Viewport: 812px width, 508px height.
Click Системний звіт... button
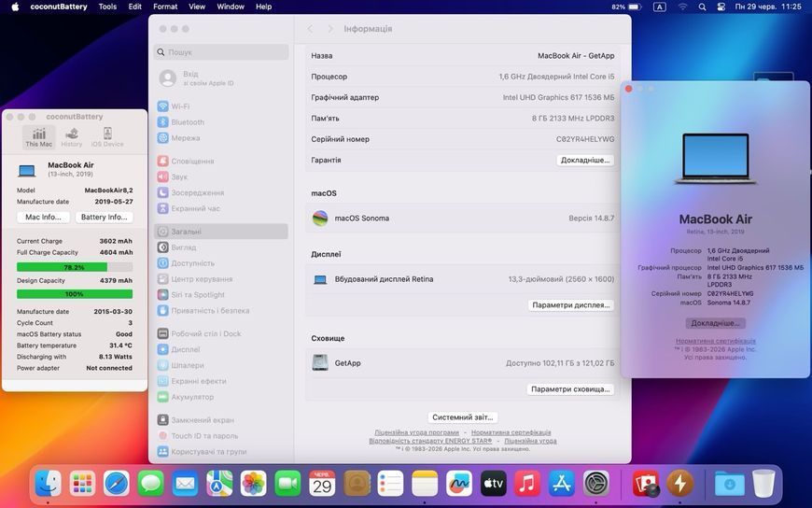[x=462, y=417]
